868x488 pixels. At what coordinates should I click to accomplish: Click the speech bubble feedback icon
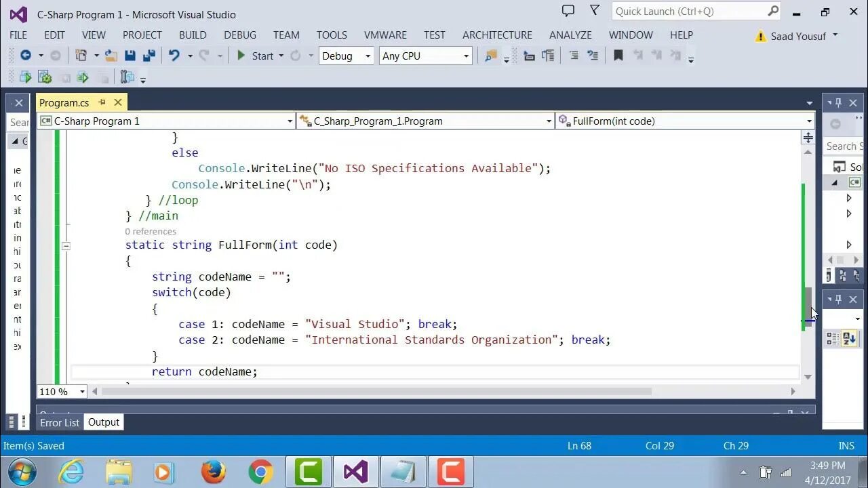point(568,11)
